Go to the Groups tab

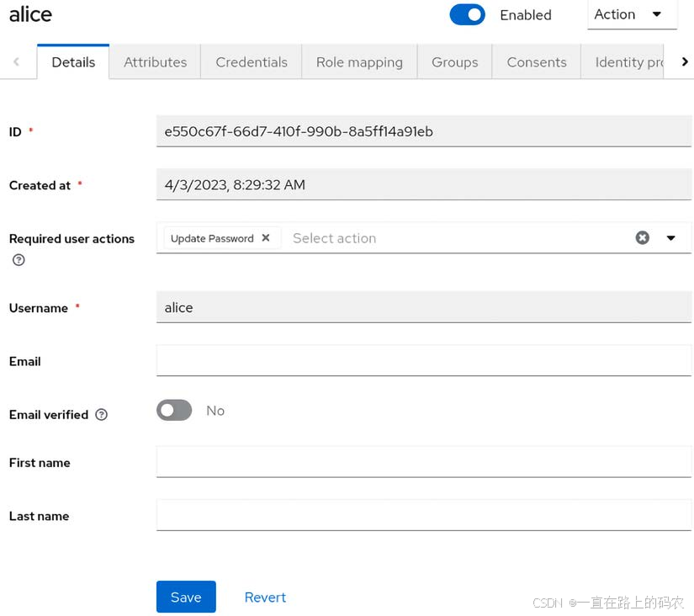(454, 62)
